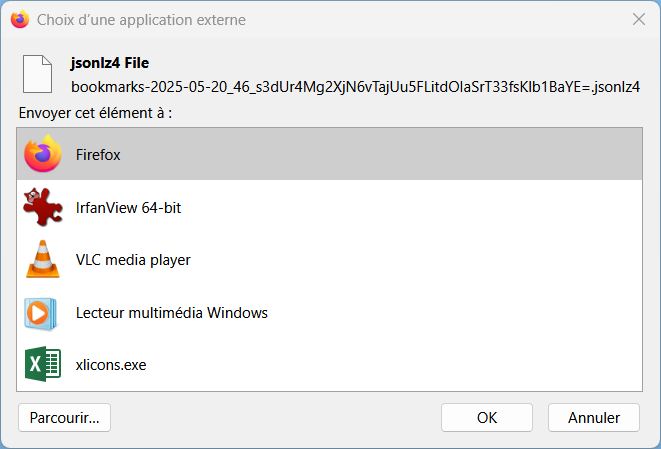Choose IrfanView 64-bit label
Viewport: 661px width, 449px height.
point(128,207)
